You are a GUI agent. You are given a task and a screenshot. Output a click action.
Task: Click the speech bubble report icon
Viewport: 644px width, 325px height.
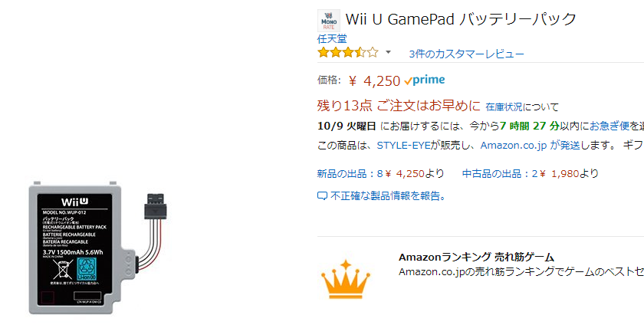[322, 196]
